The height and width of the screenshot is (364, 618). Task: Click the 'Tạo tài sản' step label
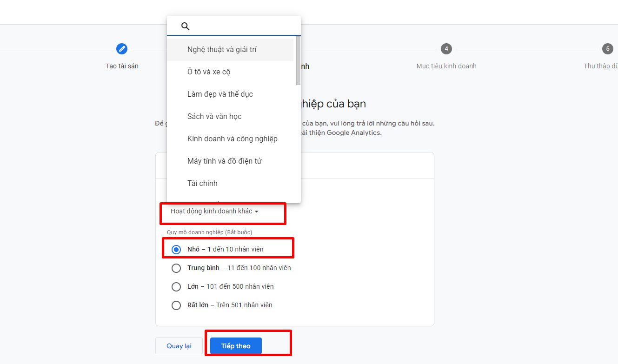(122, 66)
